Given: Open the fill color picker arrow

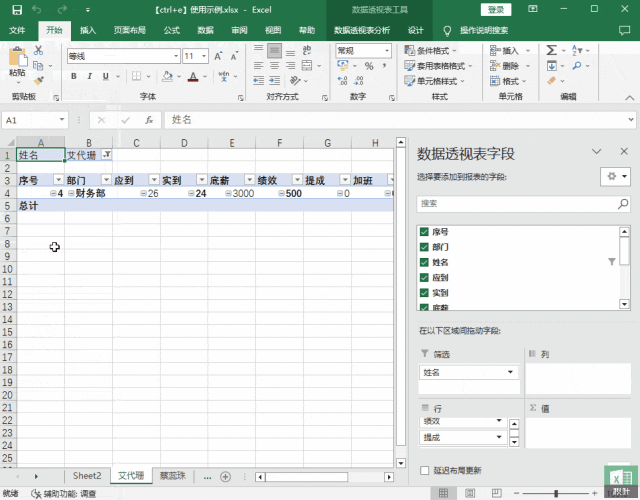Looking at the screenshot, I should [179, 76].
